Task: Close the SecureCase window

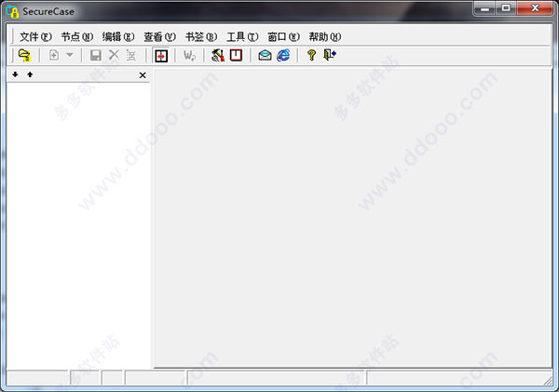Action: point(535,7)
